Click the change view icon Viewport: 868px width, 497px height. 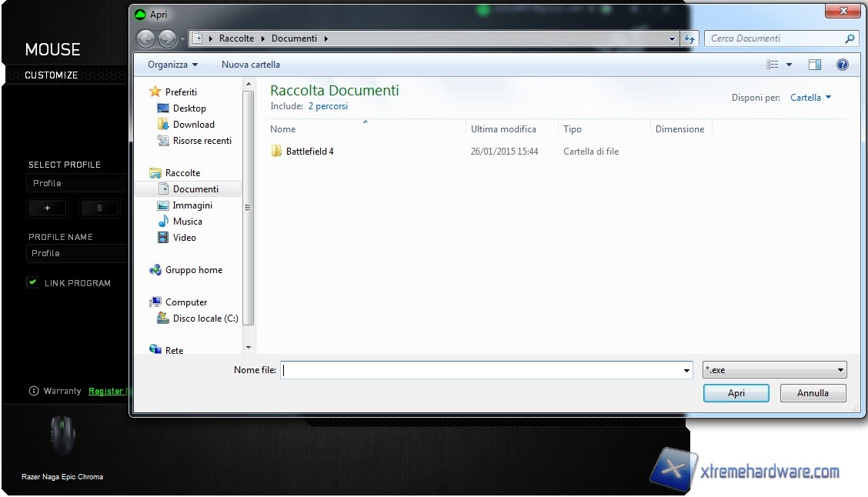point(773,65)
